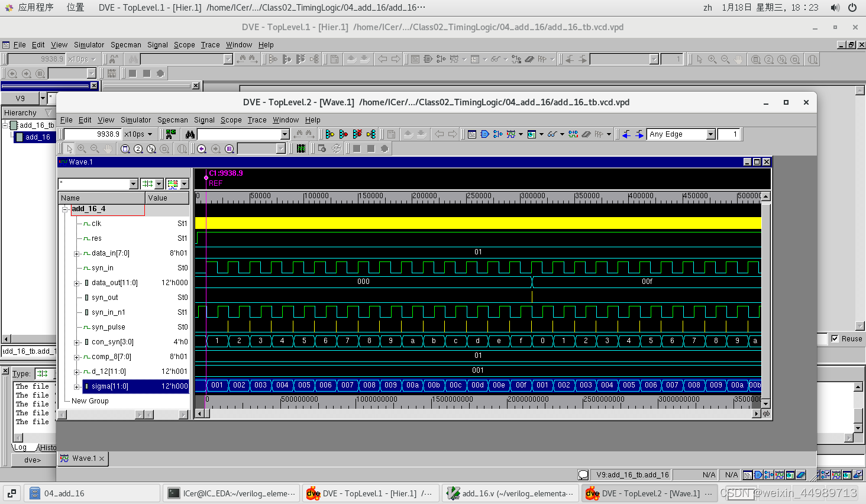The image size is (866, 504).
Task: Click the signal compare icon beside time units
Action: click(171, 134)
